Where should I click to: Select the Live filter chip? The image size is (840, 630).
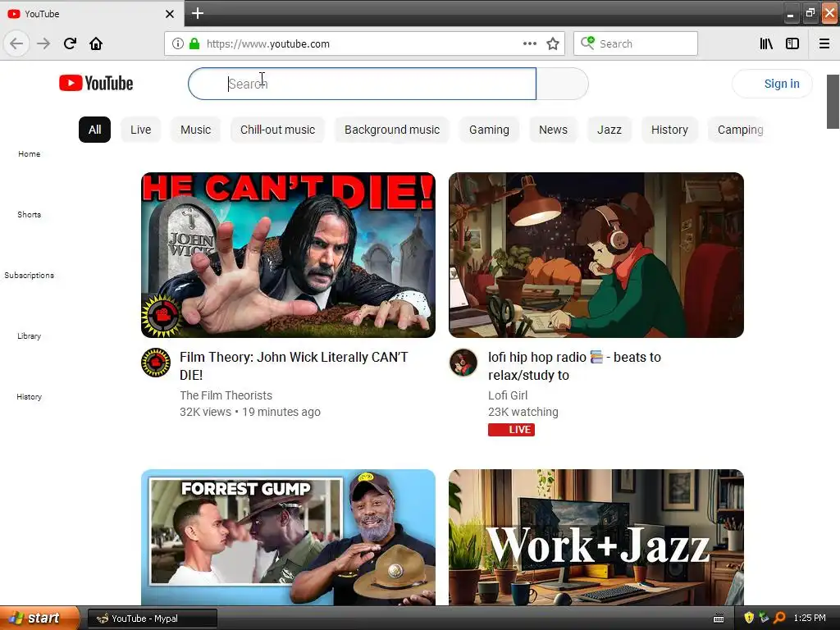141,130
